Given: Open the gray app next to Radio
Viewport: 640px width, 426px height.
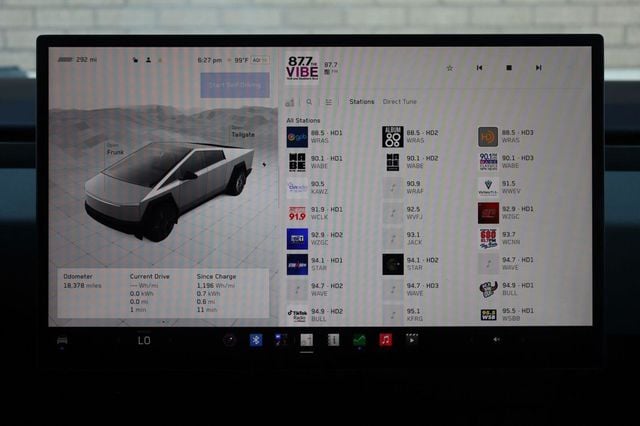Looking at the screenshot, I should point(333,340).
